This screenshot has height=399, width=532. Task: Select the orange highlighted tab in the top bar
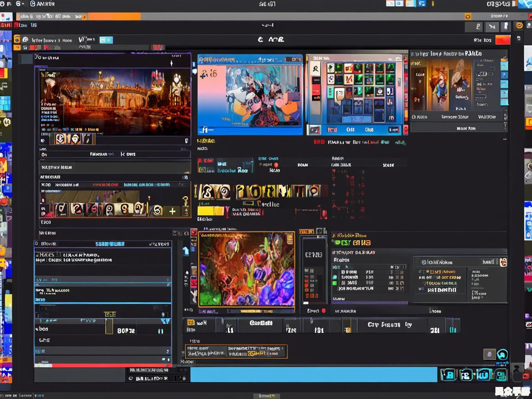tap(114, 17)
